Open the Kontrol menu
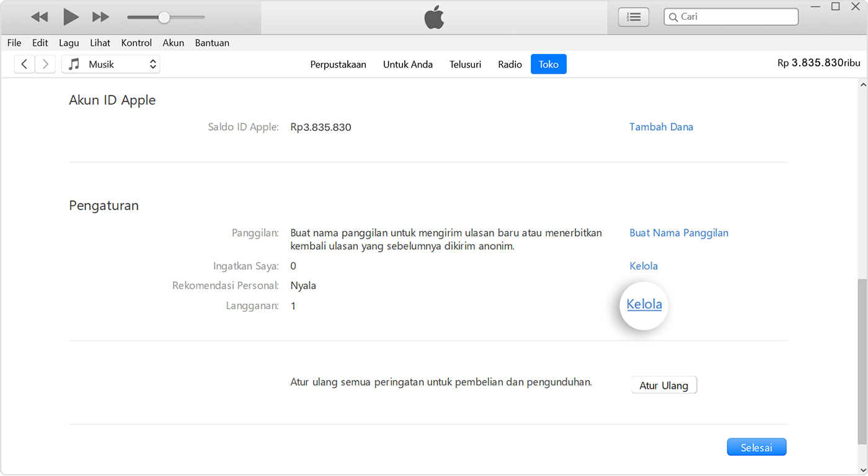The width and height of the screenshot is (868, 476). tap(136, 43)
